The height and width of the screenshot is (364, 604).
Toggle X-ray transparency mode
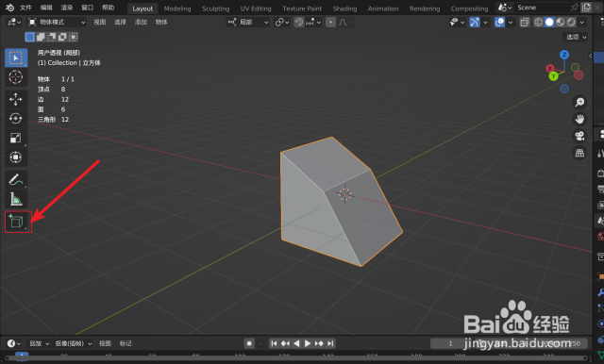pos(525,23)
